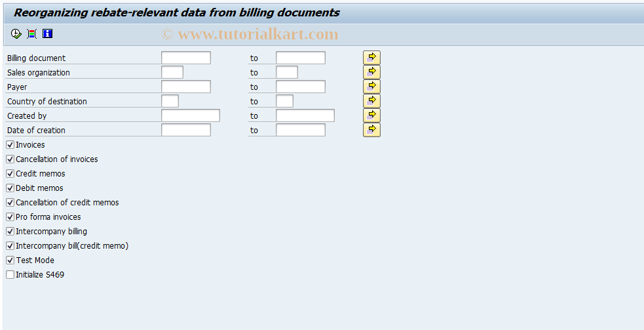Toggle Intercompany bill(credit memo) checkbox
The image size is (644, 330).
coord(10,245)
